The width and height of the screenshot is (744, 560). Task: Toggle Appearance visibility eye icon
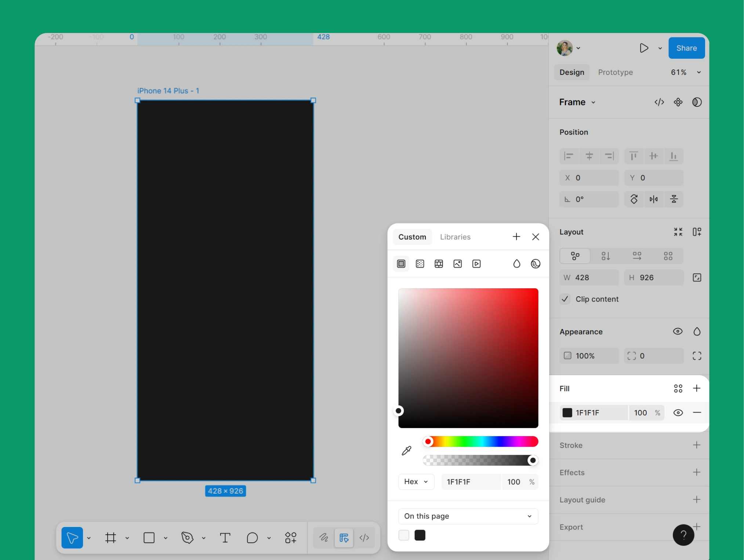click(x=678, y=332)
